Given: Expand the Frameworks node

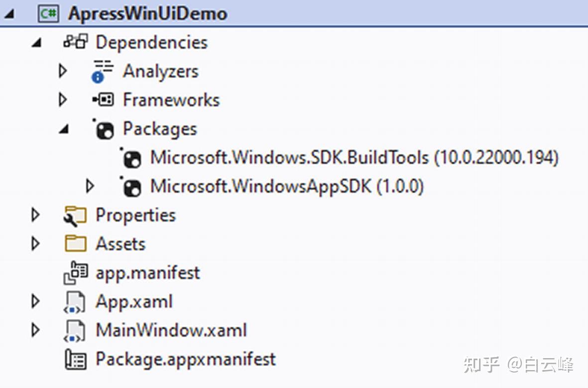Looking at the screenshot, I should (62, 100).
